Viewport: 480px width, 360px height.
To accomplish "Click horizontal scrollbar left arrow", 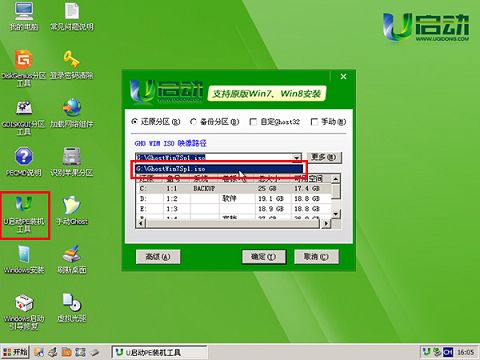I will pos(141,223).
